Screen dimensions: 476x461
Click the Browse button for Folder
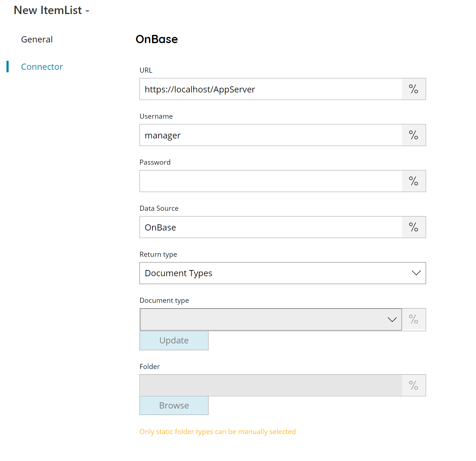click(174, 406)
